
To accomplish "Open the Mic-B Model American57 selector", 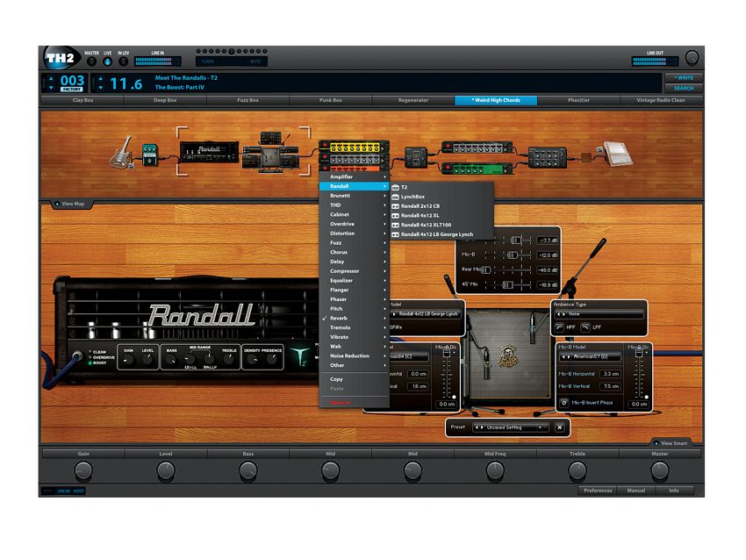I will (590, 356).
